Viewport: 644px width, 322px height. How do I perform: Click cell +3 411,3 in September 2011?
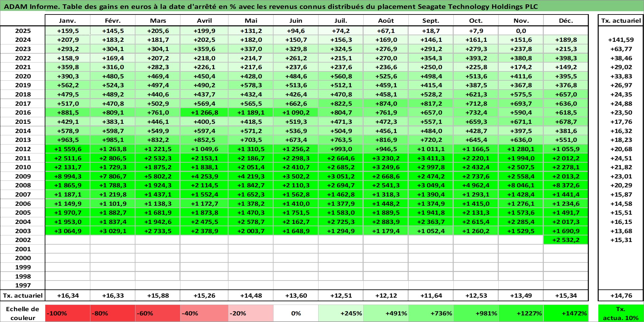[x=431, y=158]
